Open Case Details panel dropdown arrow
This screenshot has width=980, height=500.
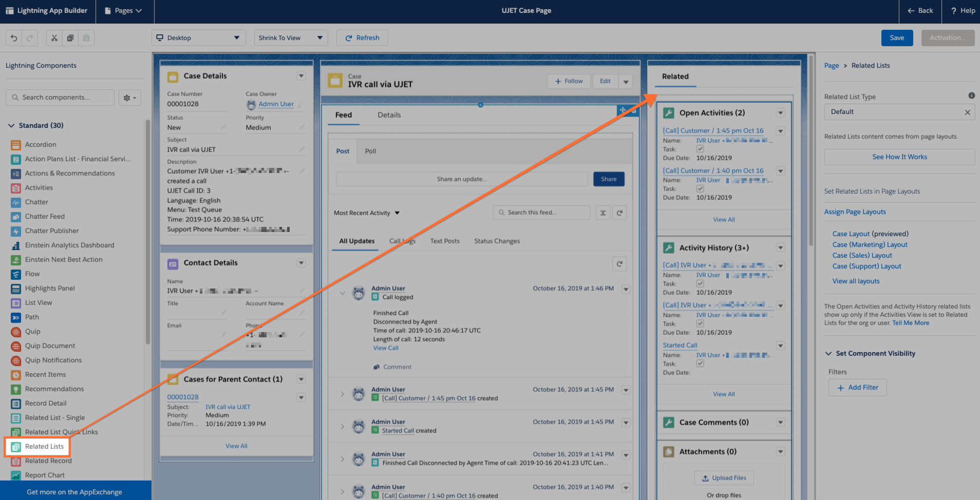[x=301, y=76]
